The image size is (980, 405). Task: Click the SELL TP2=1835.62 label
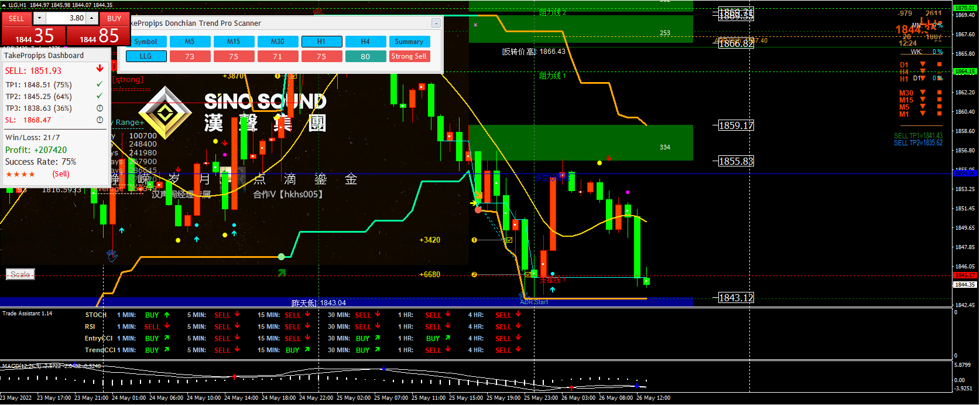pyautogui.click(x=918, y=143)
